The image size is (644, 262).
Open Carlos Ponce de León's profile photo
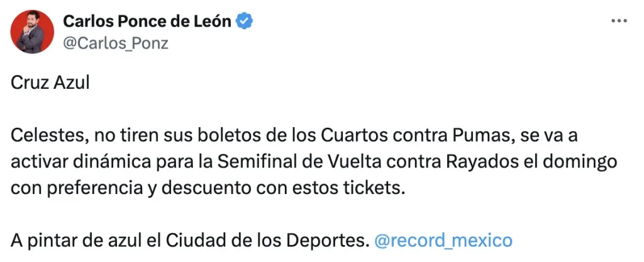(31, 31)
